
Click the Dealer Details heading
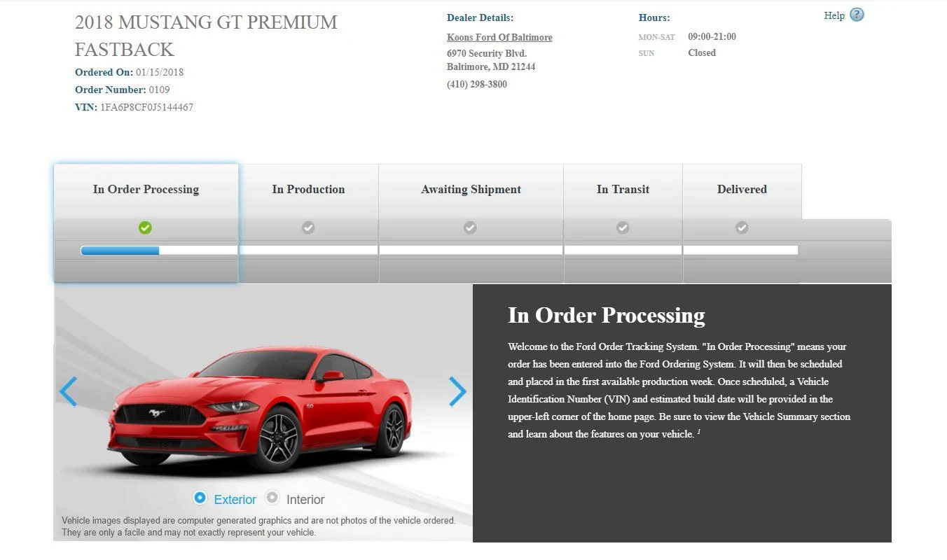point(480,17)
